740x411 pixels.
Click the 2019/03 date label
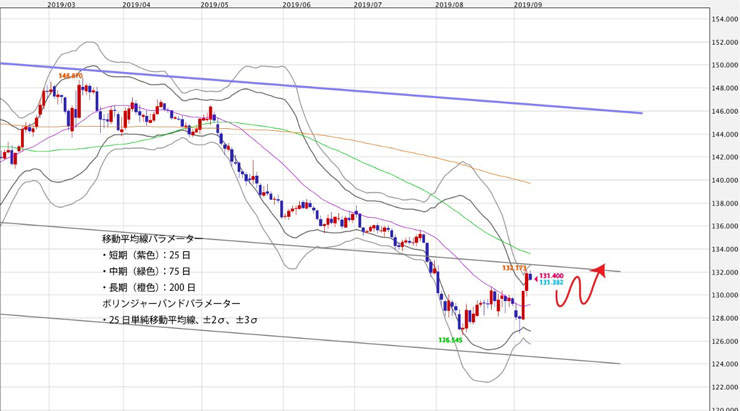(62, 4)
